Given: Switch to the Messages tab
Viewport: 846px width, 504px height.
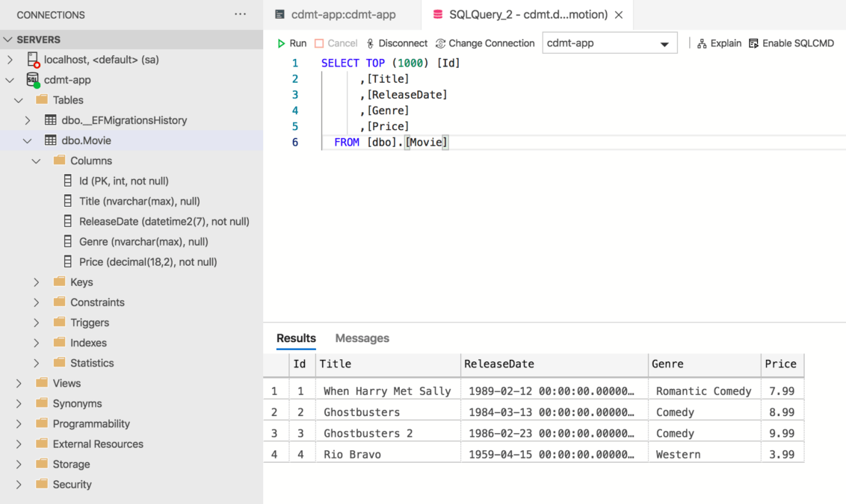Looking at the screenshot, I should 362,338.
